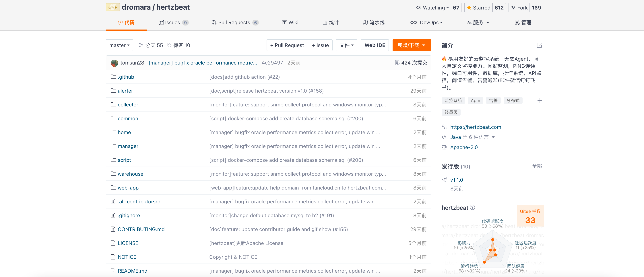The image size is (644, 277).
Task: Click the tags icon 标签 10
Action: pyautogui.click(x=169, y=45)
